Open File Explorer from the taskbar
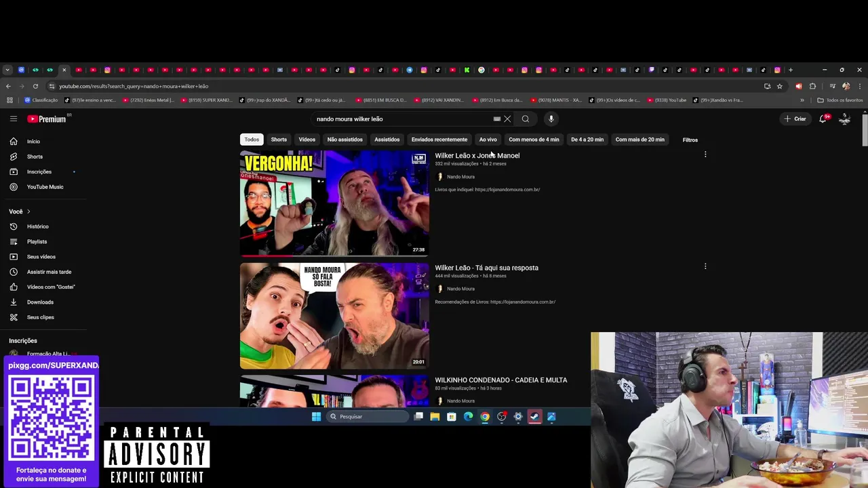This screenshot has height=488, width=868. [435, 417]
